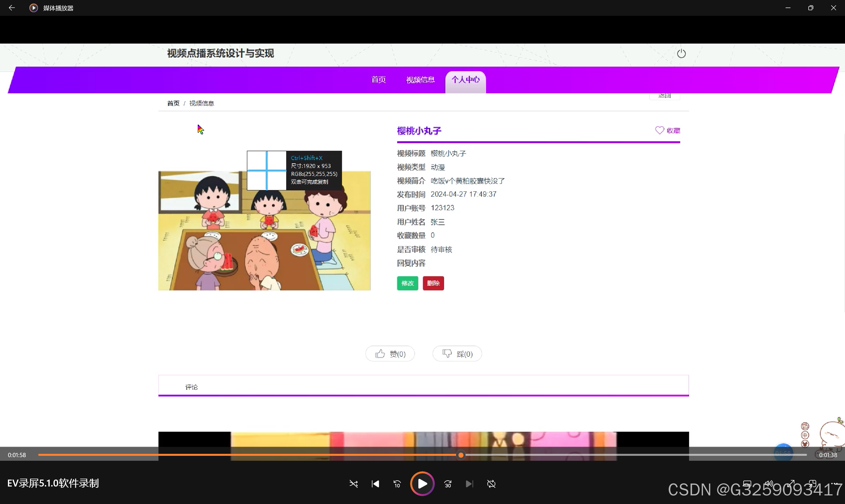Click the media player app logo
Image resolution: width=845 pixels, height=504 pixels.
33,8
